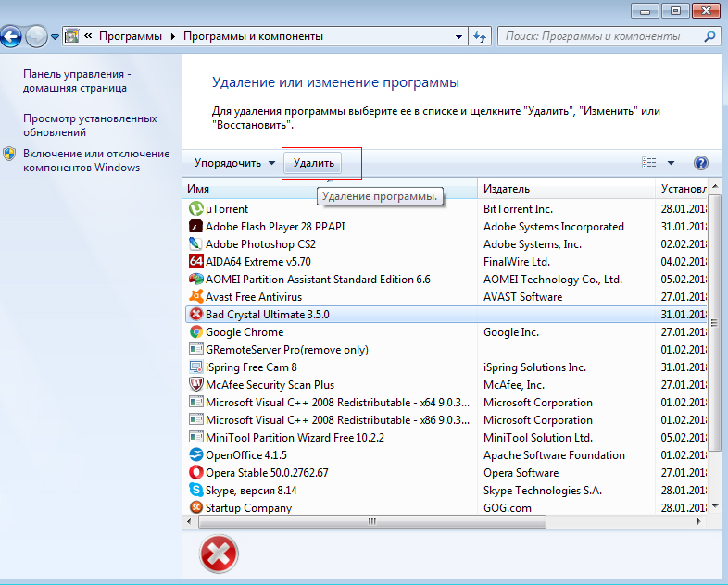Click the horizontal scrollbar right arrow

click(x=698, y=521)
